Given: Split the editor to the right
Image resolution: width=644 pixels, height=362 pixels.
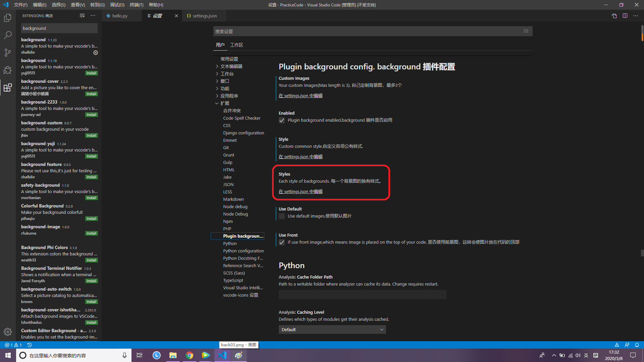Looking at the screenshot, I should [625, 16].
